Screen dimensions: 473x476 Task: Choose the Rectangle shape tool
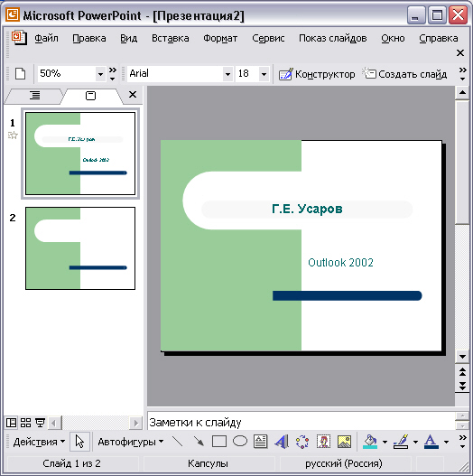point(219,442)
